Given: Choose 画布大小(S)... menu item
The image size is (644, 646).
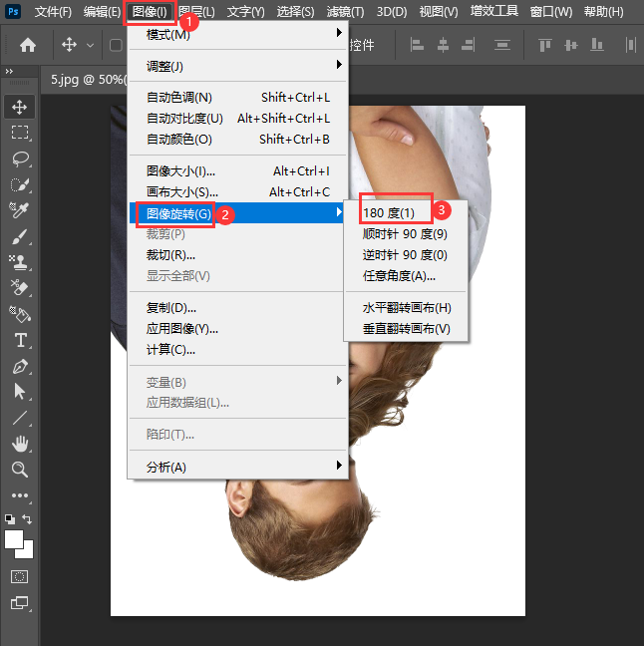Looking at the screenshot, I should [238, 191].
